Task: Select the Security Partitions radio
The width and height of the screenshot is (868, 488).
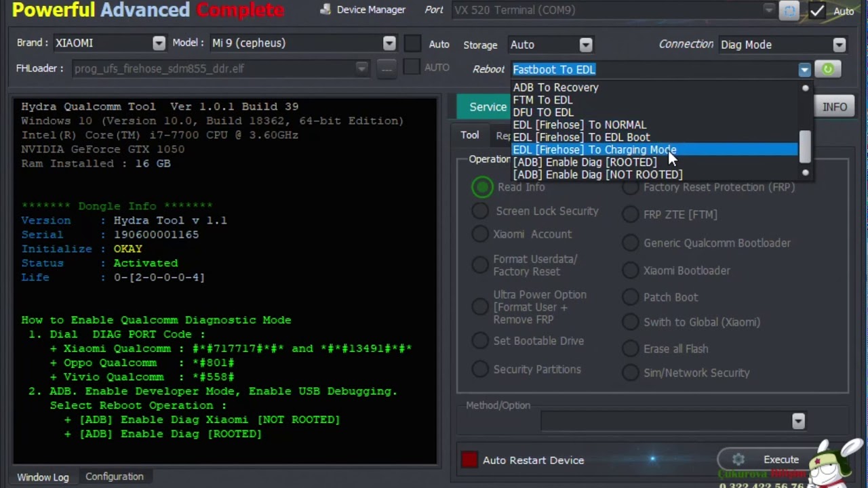Action: [480, 369]
